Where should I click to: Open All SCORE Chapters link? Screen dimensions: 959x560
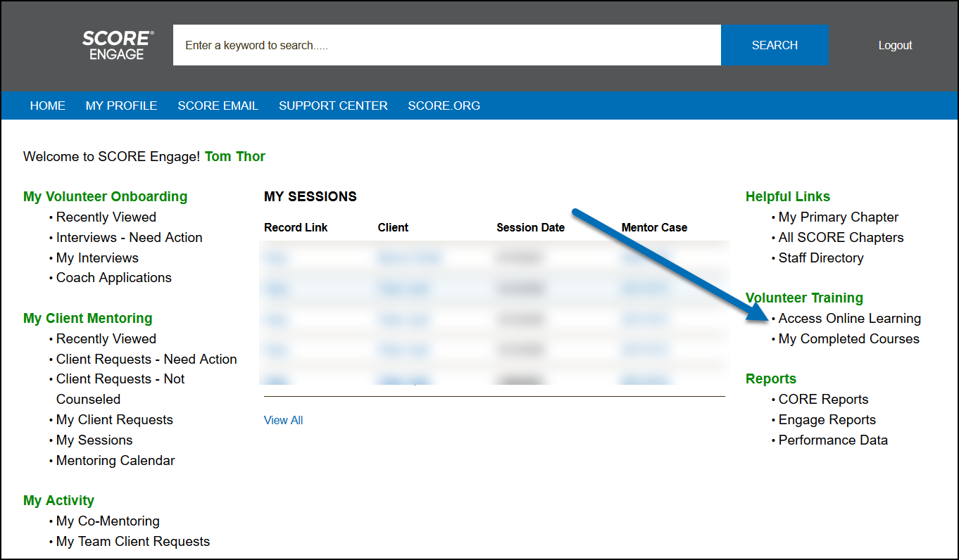tap(841, 237)
